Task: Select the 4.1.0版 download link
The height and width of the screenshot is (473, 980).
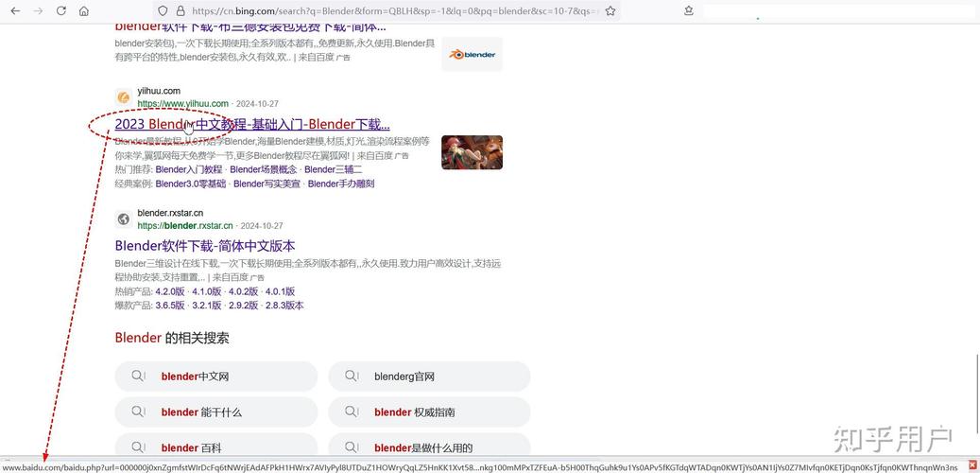Action: (x=207, y=291)
